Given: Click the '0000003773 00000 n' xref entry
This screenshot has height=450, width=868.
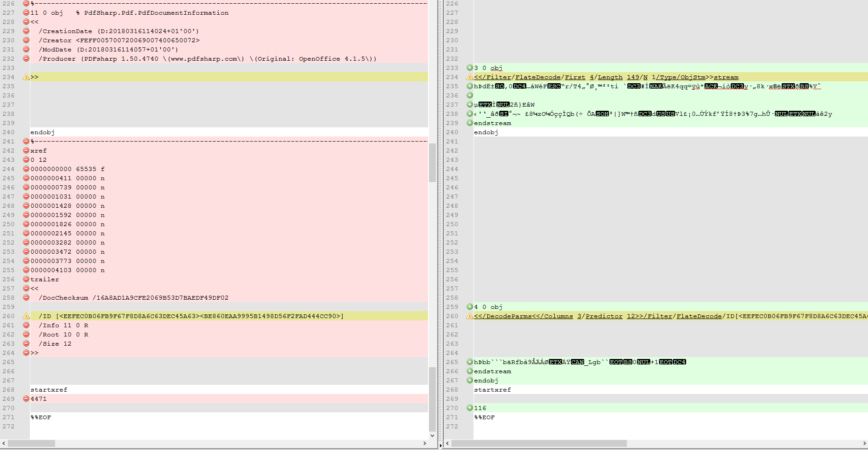Looking at the screenshot, I should click(68, 261).
